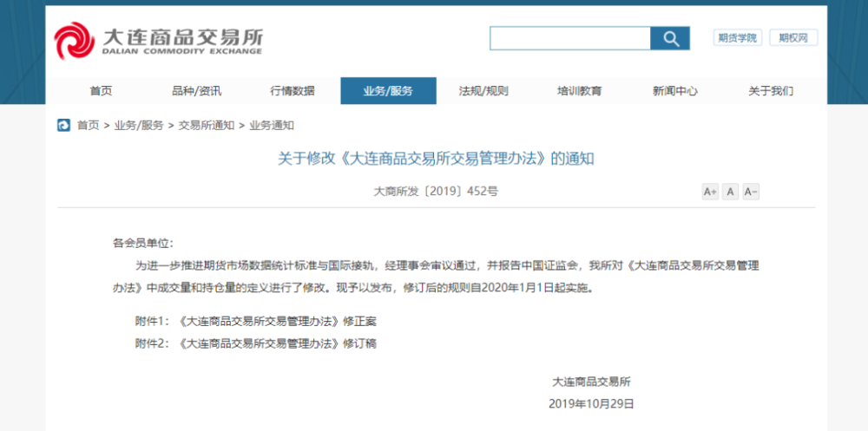The width and height of the screenshot is (868, 431).
Task: Click the salutation 各会员单位
Action: [x=143, y=244]
